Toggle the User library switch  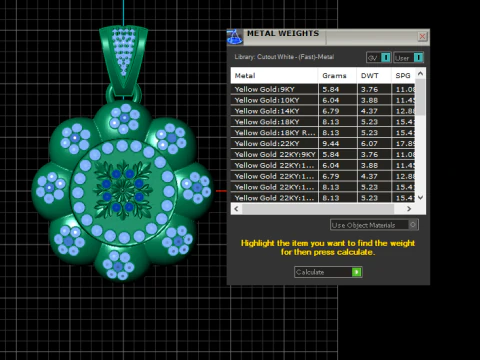(x=409, y=58)
